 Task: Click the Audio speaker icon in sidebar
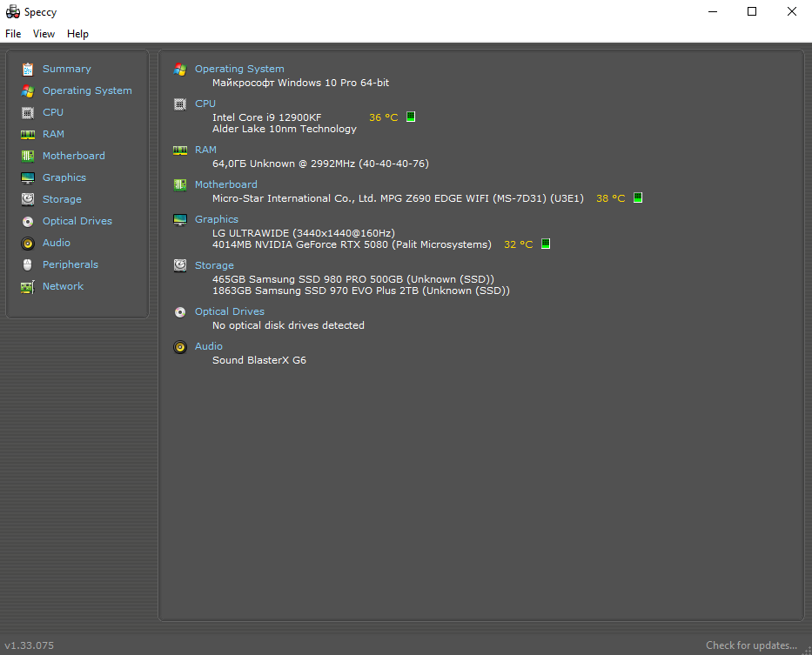click(x=28, y=244)
